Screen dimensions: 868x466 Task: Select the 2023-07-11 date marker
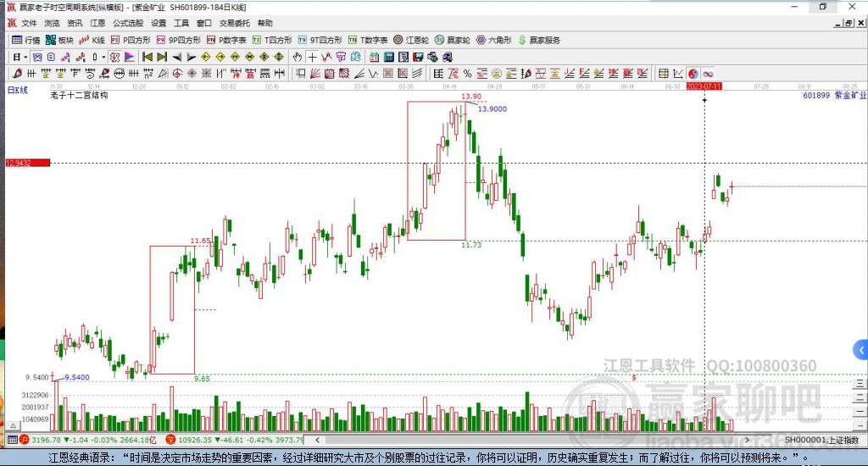[704, 86]
